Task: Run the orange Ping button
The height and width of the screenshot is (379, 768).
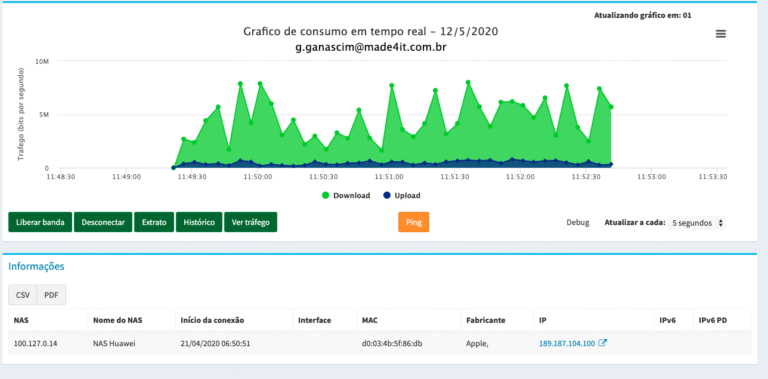Action: click(414, 222)
